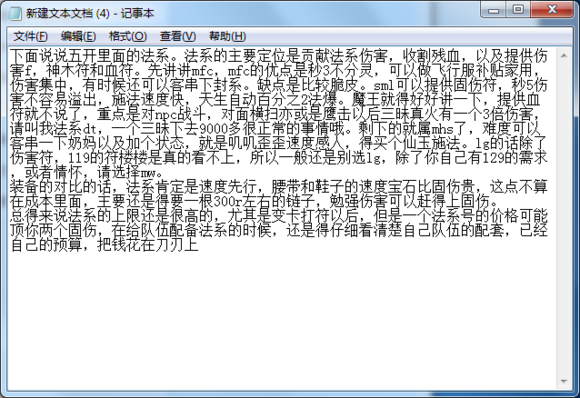The image size is (580, 398).
Task: Place cursor at start of 装备的对比的话 line
Action: point(10,187)
